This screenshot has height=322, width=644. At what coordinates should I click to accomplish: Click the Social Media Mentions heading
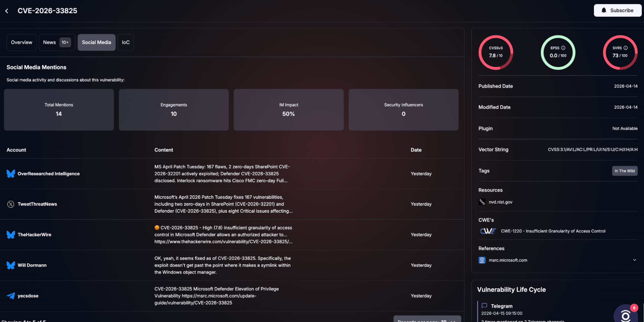tap(36, 67)
